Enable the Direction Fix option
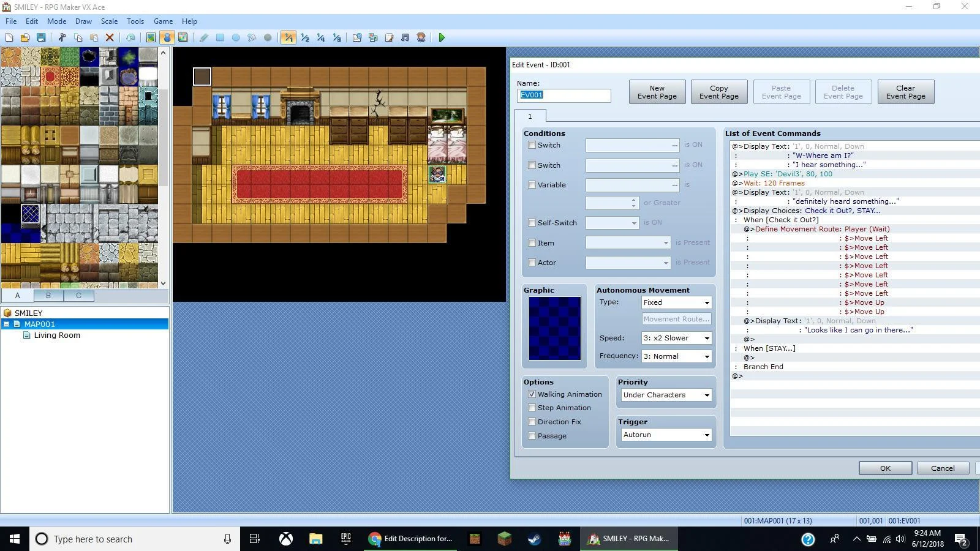980x551 pixels. point(532,422)
